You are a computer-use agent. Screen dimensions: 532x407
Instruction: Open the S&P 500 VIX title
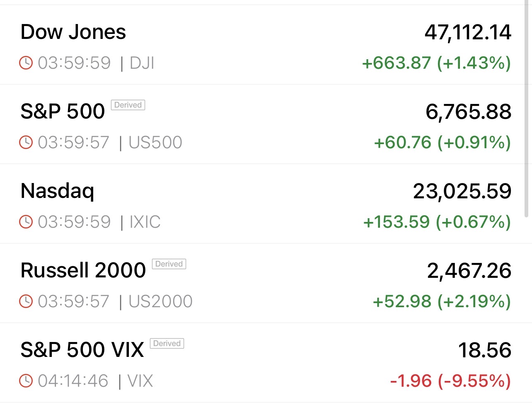pos(82,350)
